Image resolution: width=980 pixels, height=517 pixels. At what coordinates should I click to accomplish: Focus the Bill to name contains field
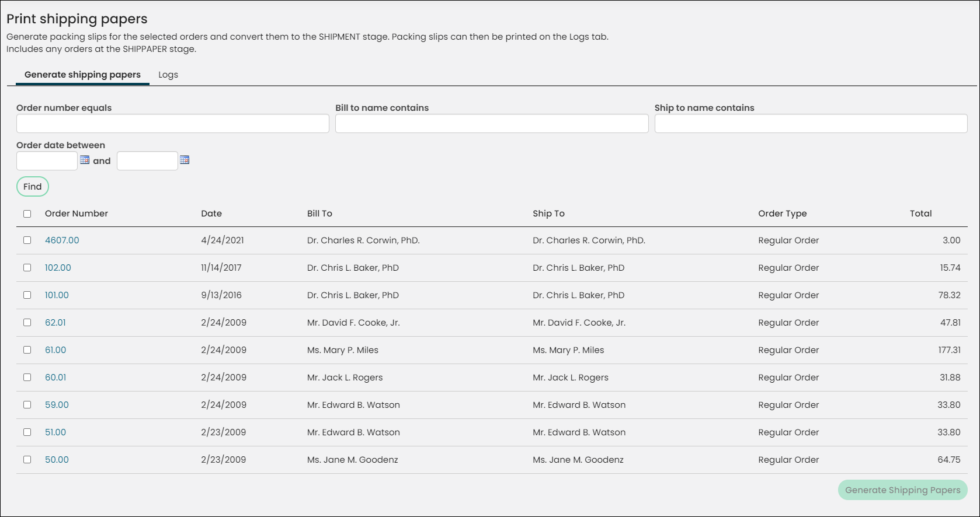point(492,123)
